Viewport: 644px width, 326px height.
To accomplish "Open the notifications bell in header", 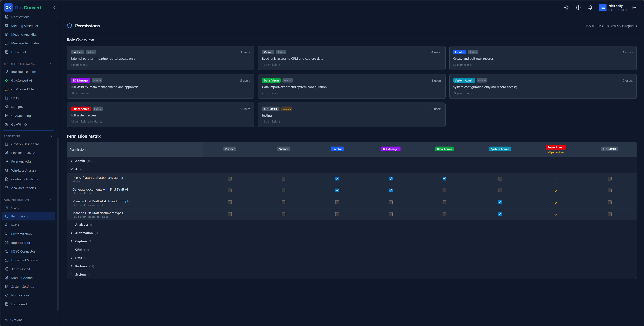I will tap(590, 8).
